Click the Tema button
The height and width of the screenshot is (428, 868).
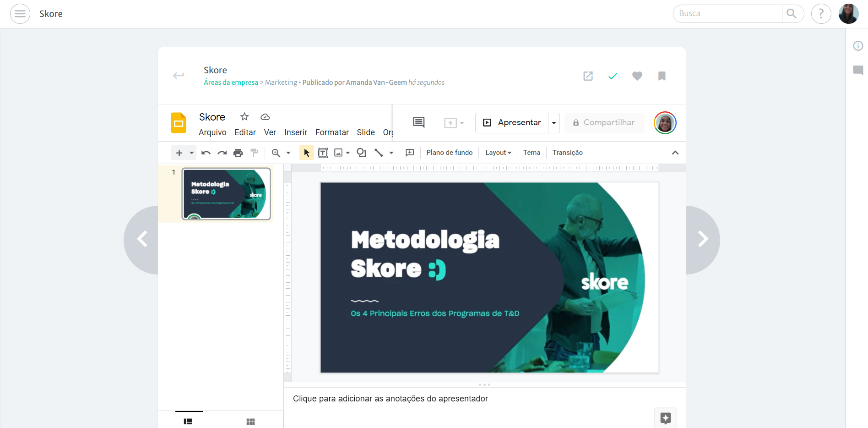click(532, 153)
